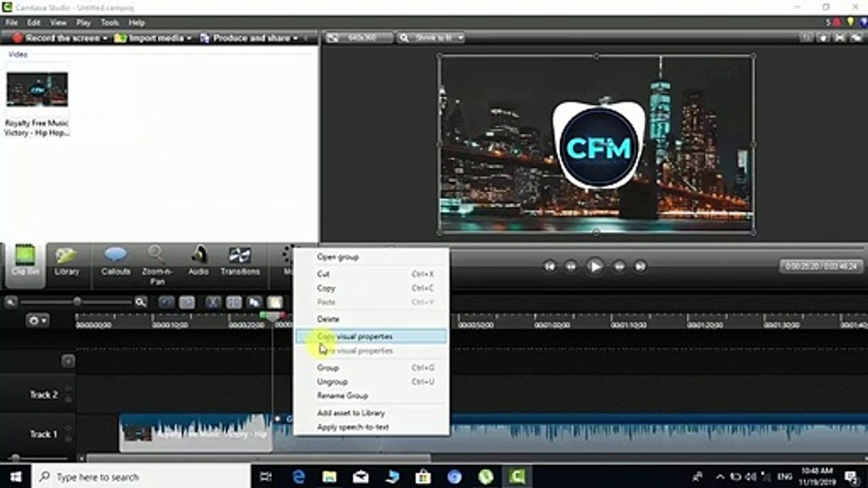Open the notification center icon

pyautogui.click(x=852, y=476)
